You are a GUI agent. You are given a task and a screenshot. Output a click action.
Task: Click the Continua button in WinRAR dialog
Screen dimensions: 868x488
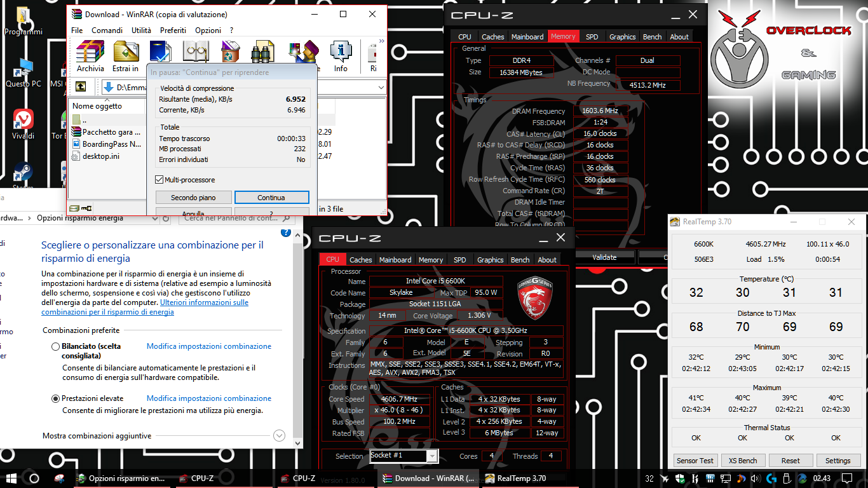point(271,198)
